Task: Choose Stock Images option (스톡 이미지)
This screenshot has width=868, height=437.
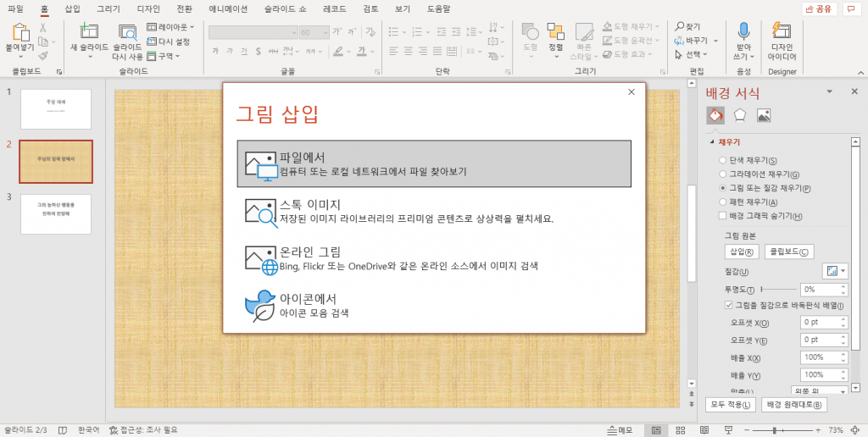Action: click(x=434, y=211)
